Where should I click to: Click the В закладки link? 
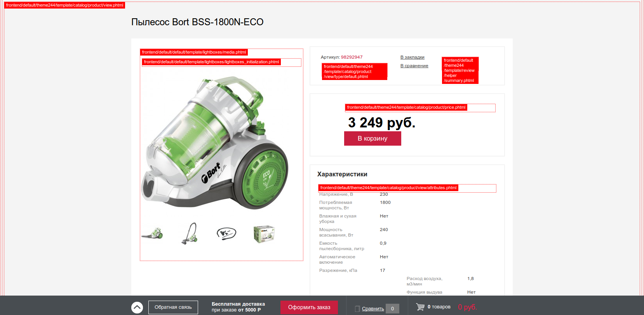pos(413,57)
